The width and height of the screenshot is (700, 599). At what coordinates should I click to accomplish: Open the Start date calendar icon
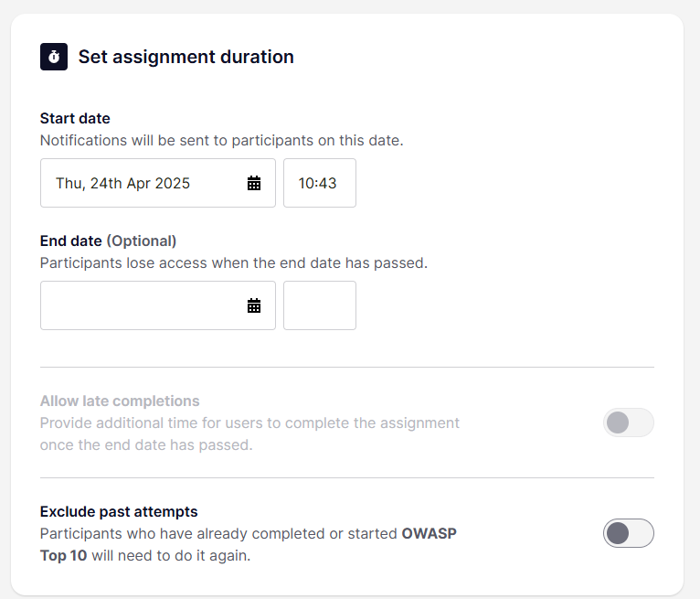click(254, 183)
